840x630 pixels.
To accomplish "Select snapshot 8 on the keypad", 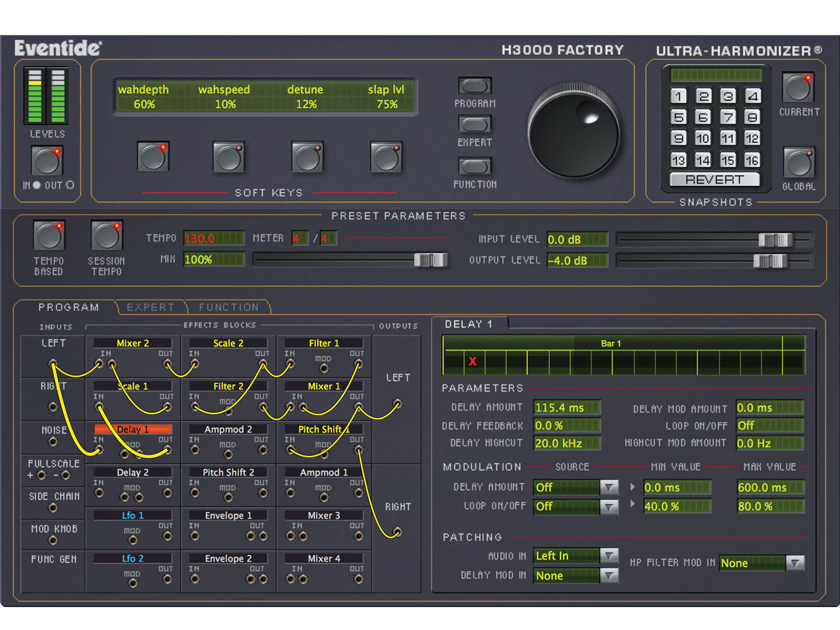I will (x=752, y=117).
